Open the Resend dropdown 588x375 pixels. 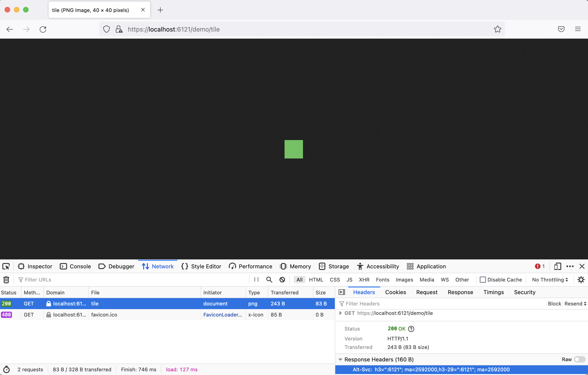point(575,304)
